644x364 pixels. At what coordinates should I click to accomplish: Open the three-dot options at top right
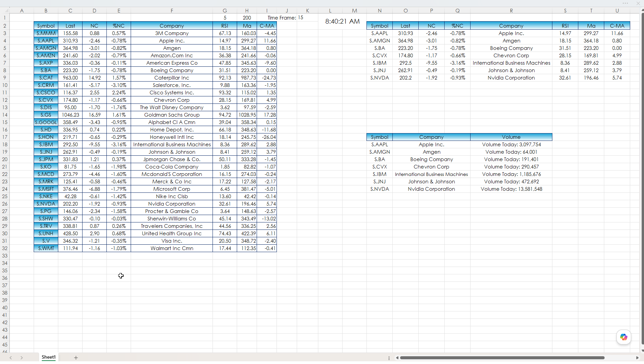click(625, 3)
